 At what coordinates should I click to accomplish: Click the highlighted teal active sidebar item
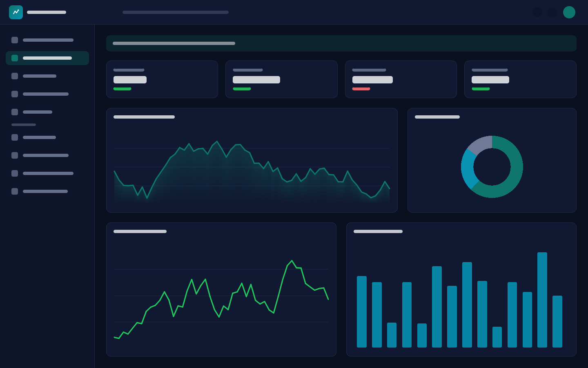coord(47,58)
